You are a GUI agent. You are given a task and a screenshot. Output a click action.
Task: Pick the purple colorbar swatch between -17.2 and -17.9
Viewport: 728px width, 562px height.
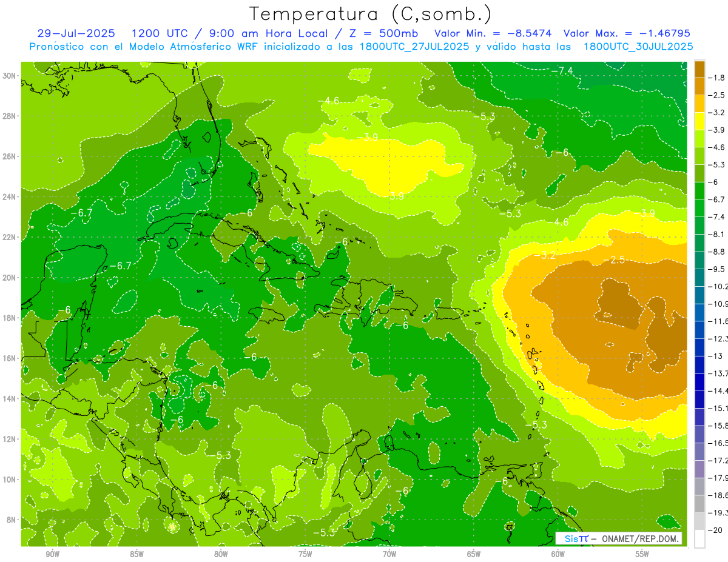(699, 469)
